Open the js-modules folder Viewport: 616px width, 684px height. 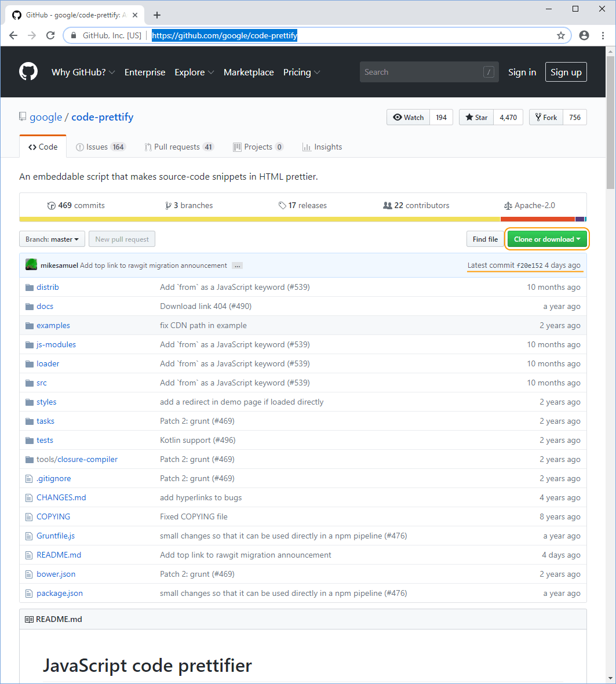pyautogui.click(x=56, y=345)
